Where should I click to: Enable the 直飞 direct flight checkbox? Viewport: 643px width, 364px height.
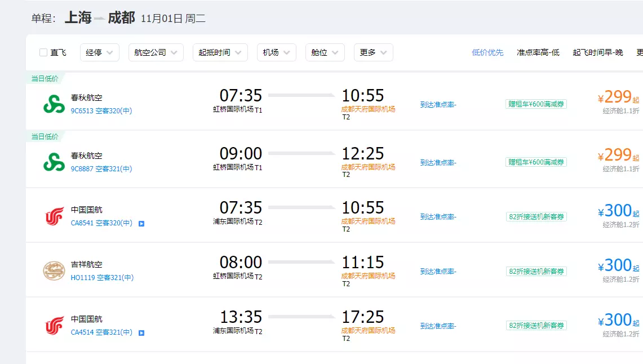43,52
